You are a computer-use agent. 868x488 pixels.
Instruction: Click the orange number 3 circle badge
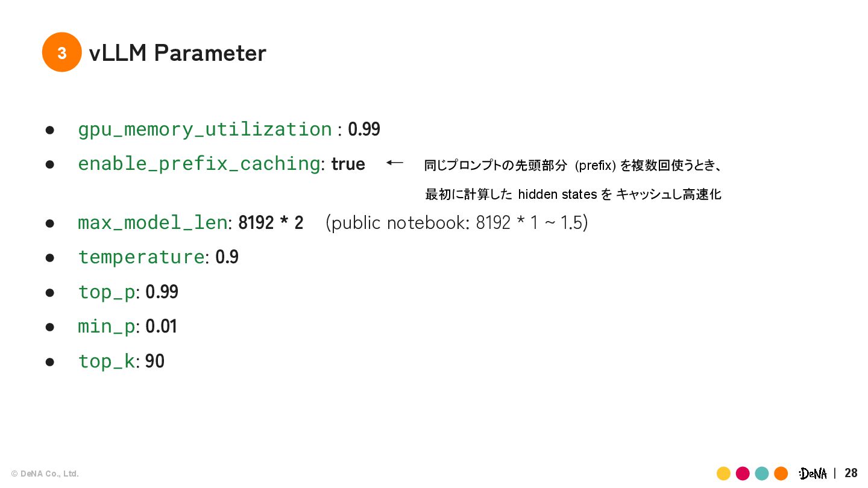coord(61,52)
